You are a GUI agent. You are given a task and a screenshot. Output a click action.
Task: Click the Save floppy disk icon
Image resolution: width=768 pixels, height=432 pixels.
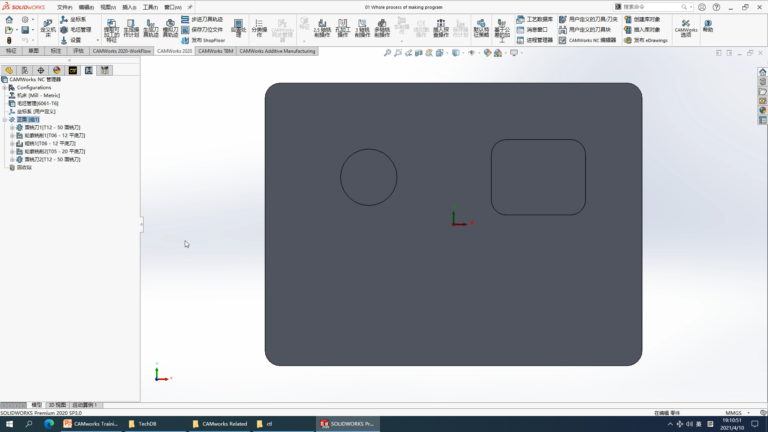click(25, 30)
